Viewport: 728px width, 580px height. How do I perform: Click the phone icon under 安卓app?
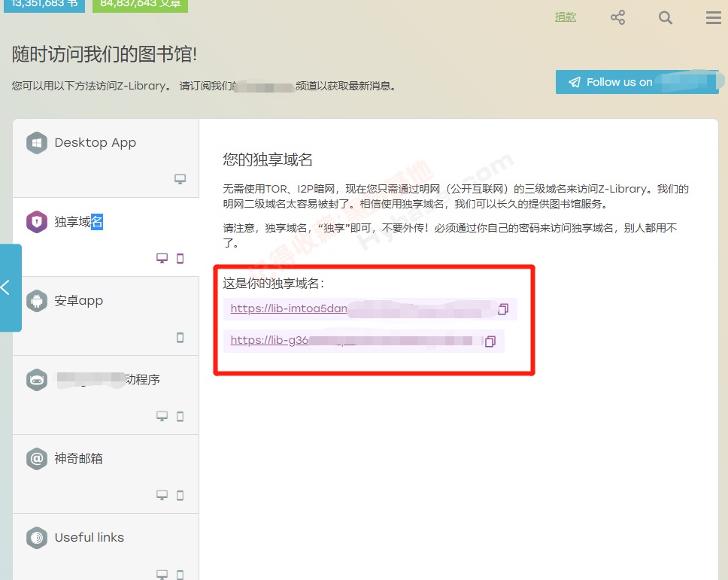pos(180,337)
